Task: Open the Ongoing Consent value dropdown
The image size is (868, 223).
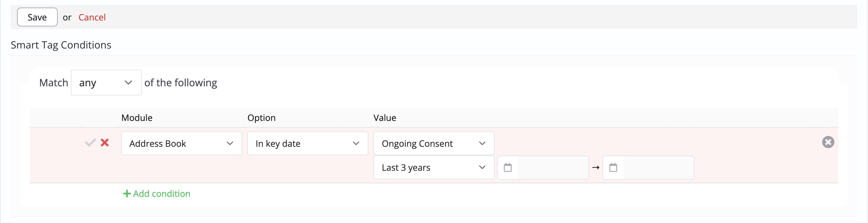Action: tap(434, 144)
